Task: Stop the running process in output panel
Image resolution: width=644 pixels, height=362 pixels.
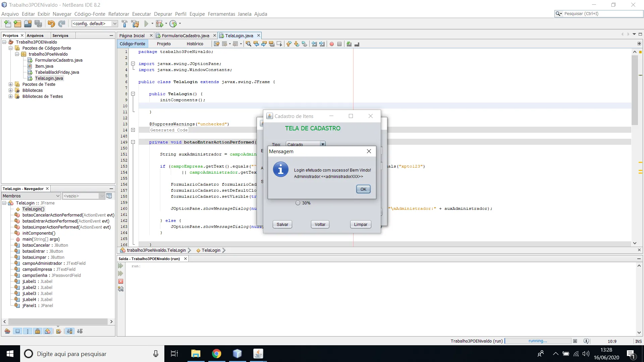Action: coord(121,281)
